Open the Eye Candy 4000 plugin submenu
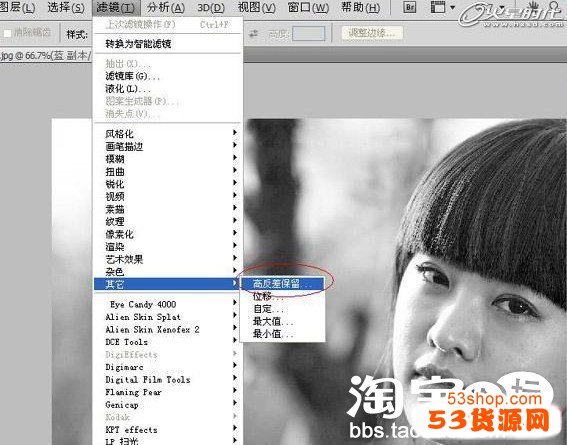This screenshot has width=567, height=445. [x=168, y=304]
